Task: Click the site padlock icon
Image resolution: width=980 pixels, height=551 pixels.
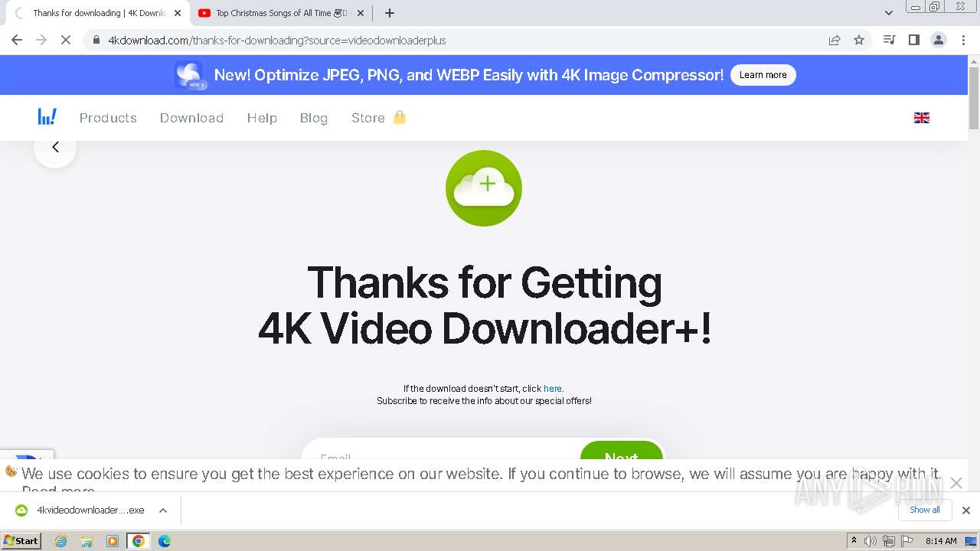Action: (x=96, y=41)
